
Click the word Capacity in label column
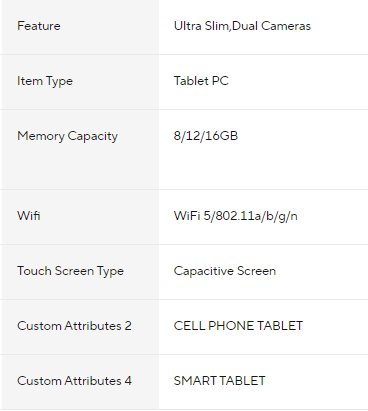pos(93,137)
